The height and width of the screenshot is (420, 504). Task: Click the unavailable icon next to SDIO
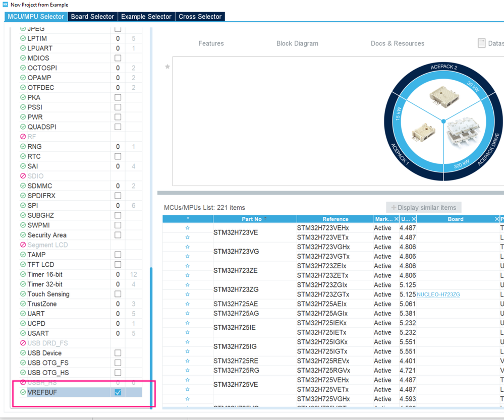(x=23, y=176)
